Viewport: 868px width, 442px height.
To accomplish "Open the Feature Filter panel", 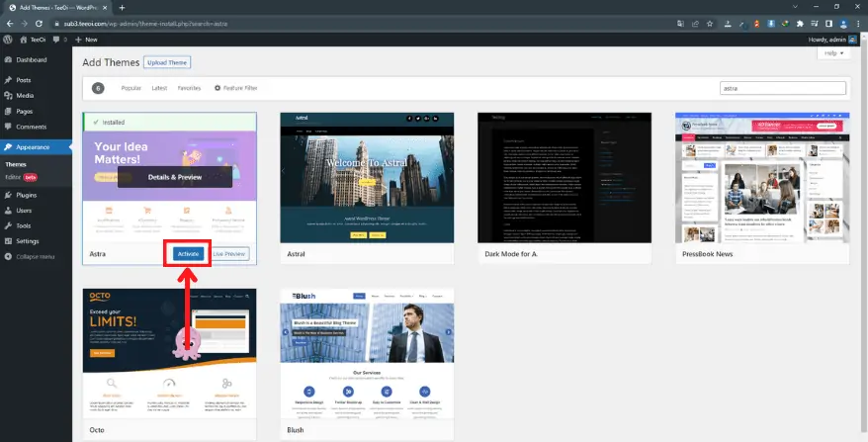I will (236, 88).
